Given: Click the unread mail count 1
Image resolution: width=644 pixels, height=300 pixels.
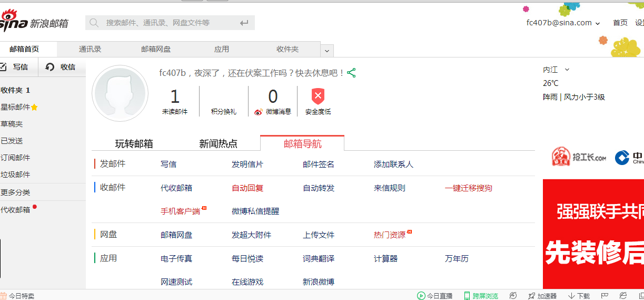Looking at the screenshot, I should [175, 96].
